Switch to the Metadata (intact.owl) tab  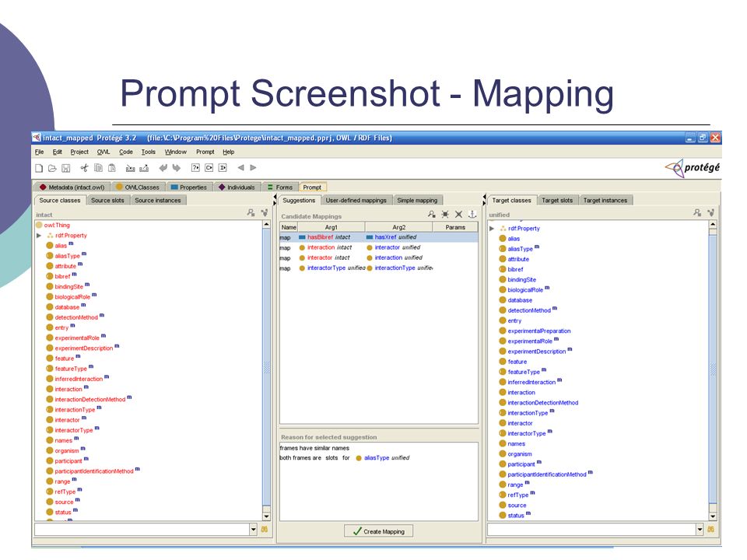(x=72, y=187)
